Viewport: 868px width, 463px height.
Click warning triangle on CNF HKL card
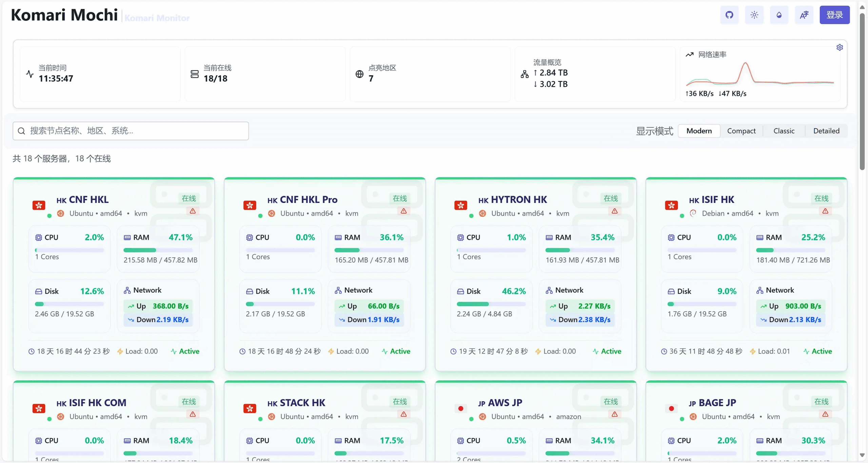tap(193, 211)
